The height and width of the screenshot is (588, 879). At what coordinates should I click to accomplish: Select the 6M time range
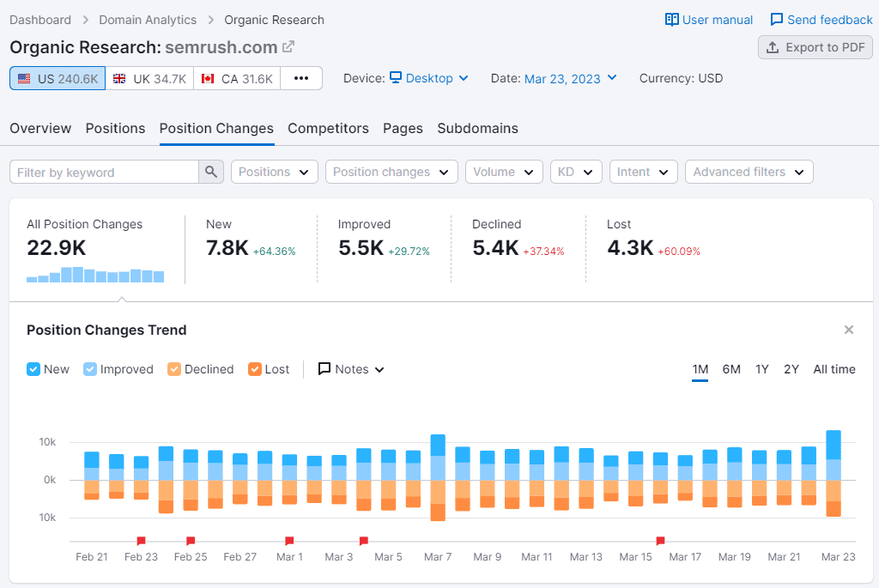[x=731, y=369]
